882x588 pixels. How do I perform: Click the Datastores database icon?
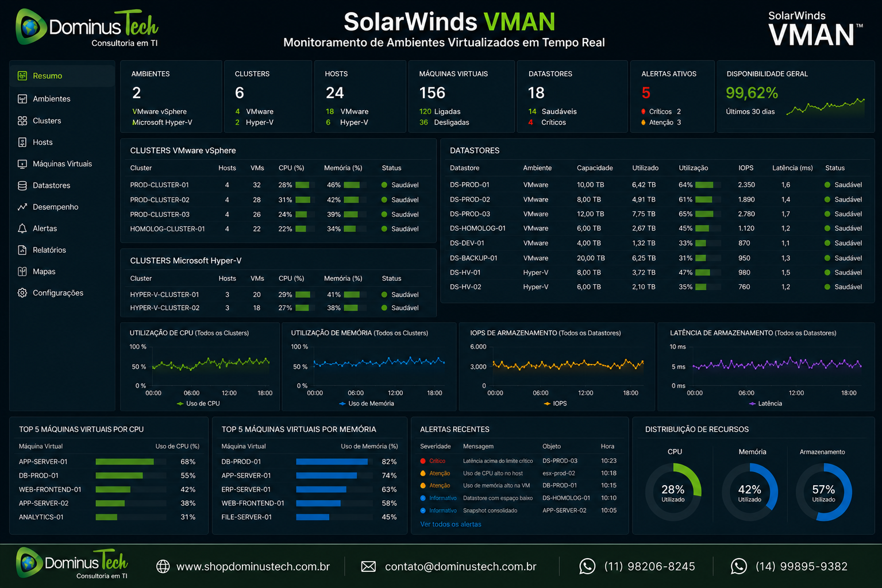coord(22,185)
